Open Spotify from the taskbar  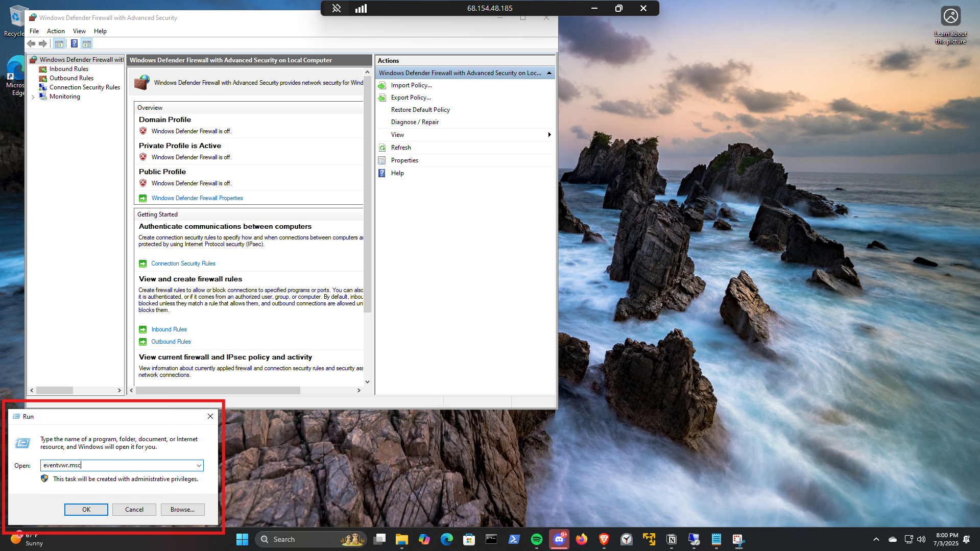(536, 539)
